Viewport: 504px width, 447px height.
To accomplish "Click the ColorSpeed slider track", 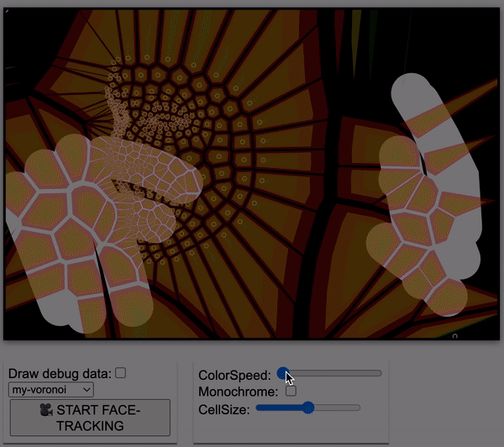I will pyautogui.click(x=329, y=373).
